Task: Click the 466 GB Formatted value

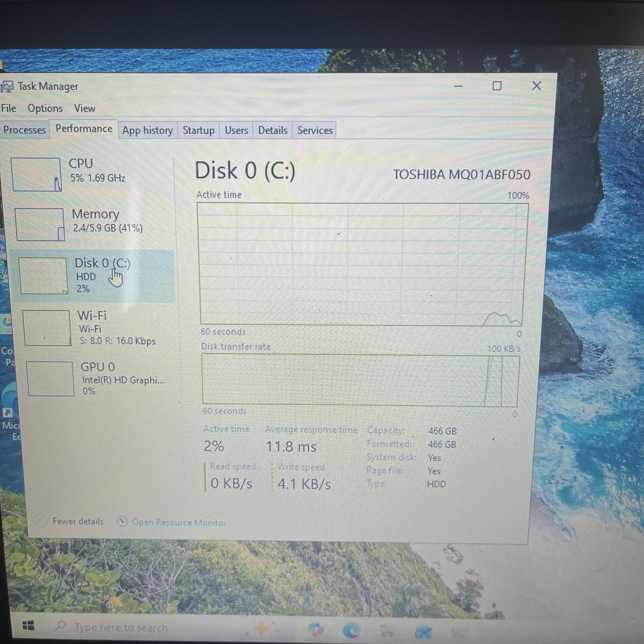Action: tap(442, 444)
